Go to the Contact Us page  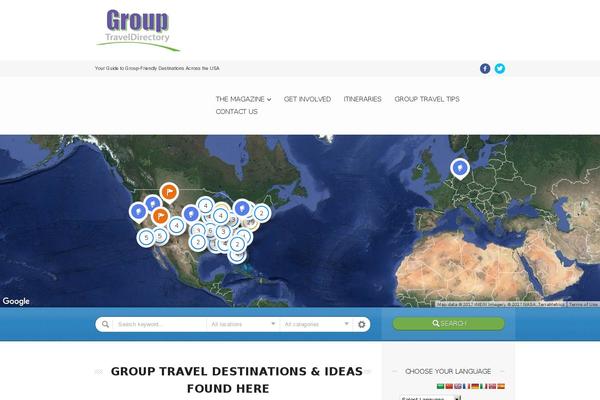pos(236,112)
